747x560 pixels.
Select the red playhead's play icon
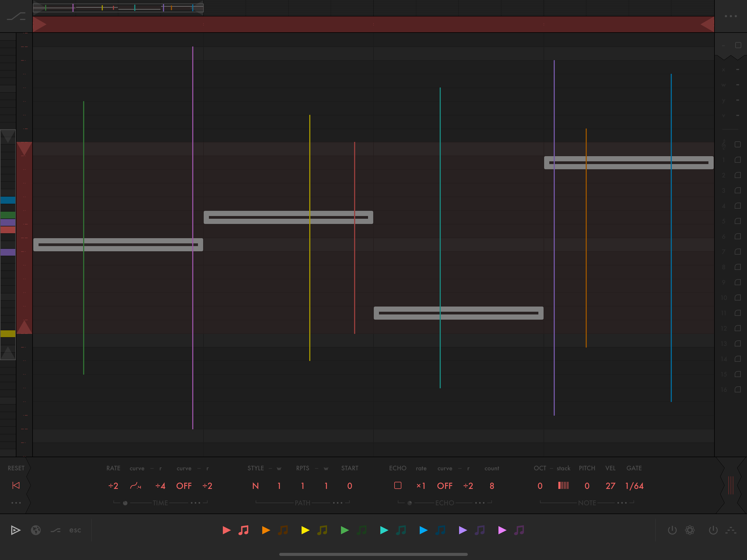(x=227, y=530)
